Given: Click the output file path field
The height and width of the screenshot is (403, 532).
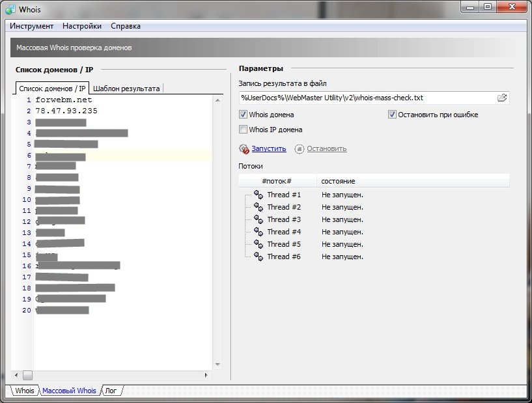Looking at the screenshot, I should coord(365,98).
